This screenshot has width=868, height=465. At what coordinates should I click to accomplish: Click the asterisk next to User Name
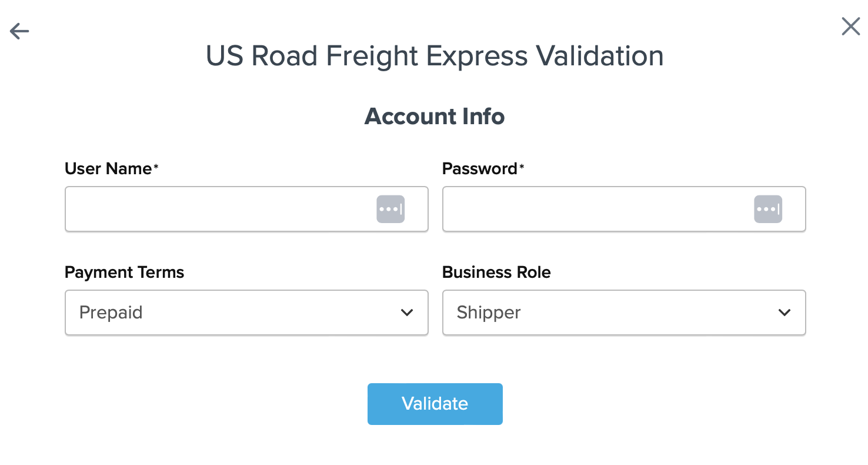[156, 168]
